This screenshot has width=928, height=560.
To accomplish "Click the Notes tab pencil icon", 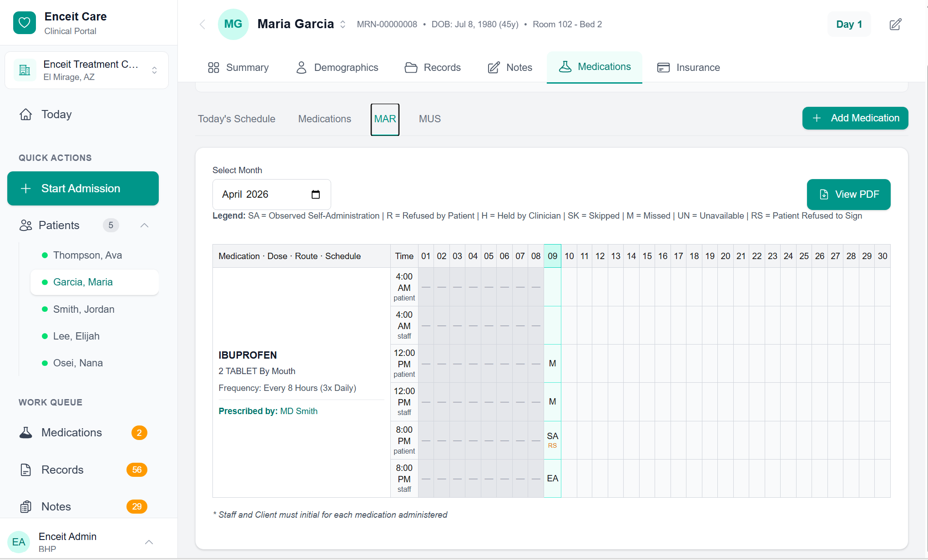I will point(494,67).
